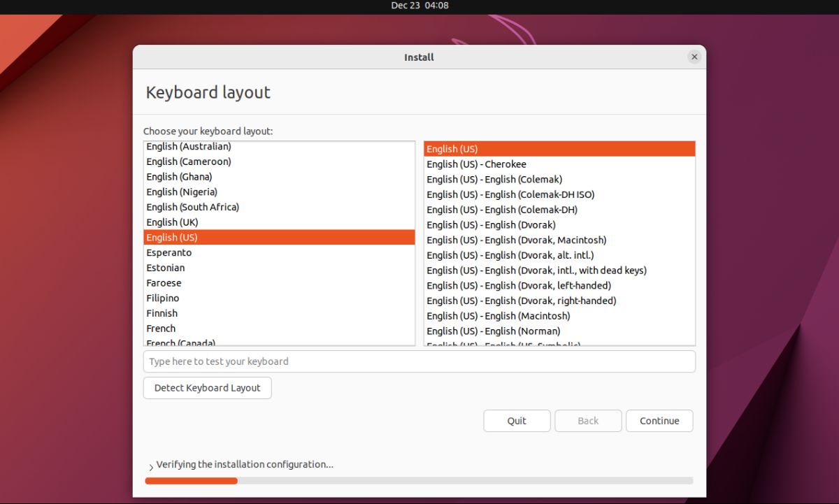
Task: Click the keyboard test input field
Action: (x=419, y=361)
